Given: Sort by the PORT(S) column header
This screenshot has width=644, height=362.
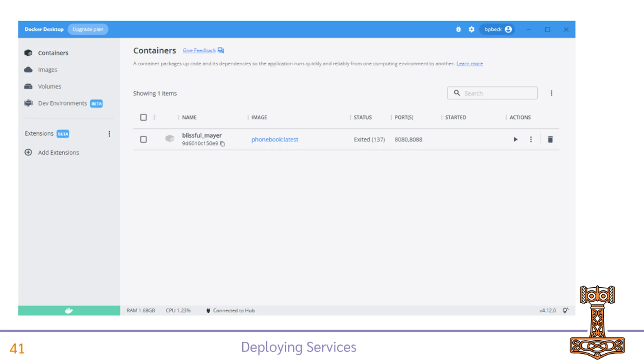Looking at the screenshot, I should [x=404, y=117].
